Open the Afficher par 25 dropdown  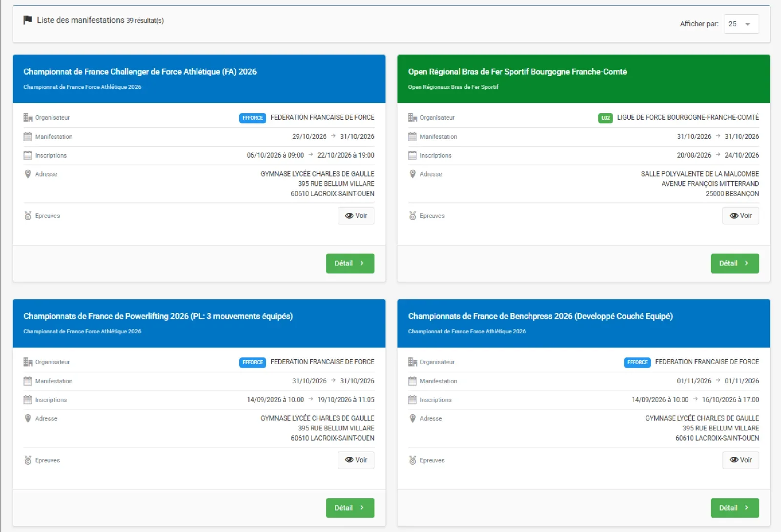point(741,24)
